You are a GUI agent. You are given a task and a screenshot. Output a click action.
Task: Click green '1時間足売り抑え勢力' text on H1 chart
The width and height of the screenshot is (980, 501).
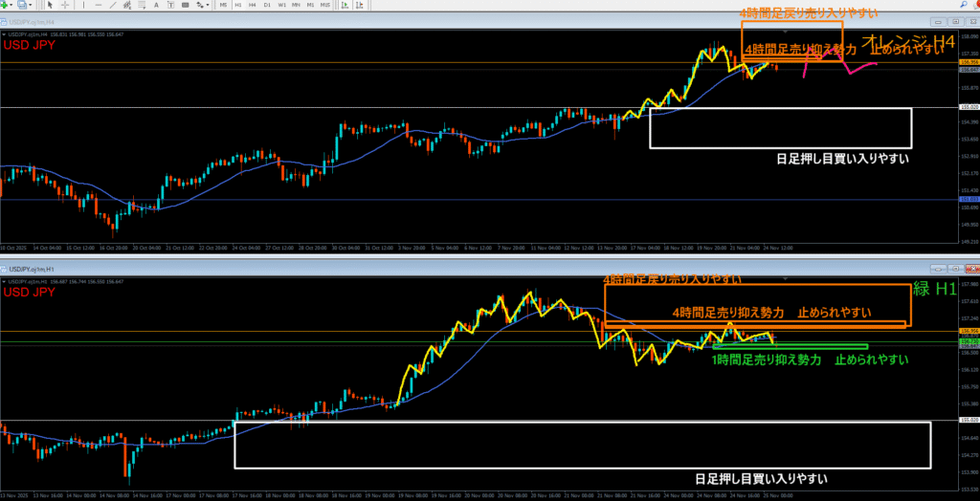[766, 359]
